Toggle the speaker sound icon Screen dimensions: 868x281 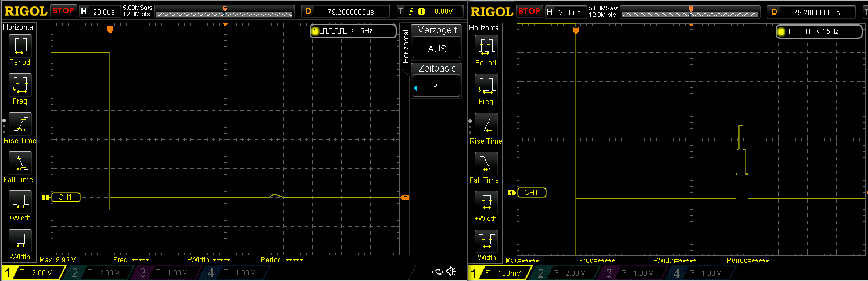point(451,272)
